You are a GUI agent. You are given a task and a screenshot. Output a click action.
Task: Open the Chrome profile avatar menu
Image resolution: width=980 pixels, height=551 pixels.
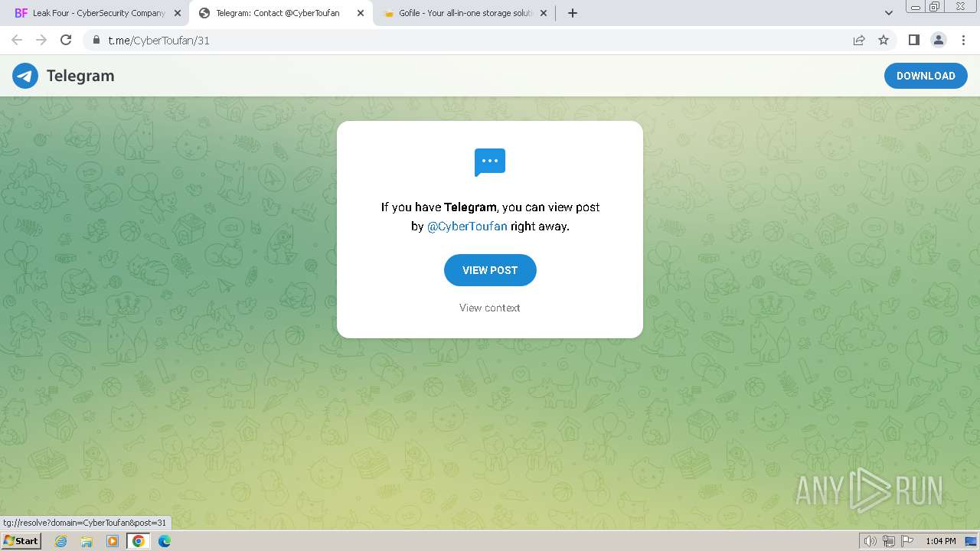pyautogui.click(x=938, y=40)
